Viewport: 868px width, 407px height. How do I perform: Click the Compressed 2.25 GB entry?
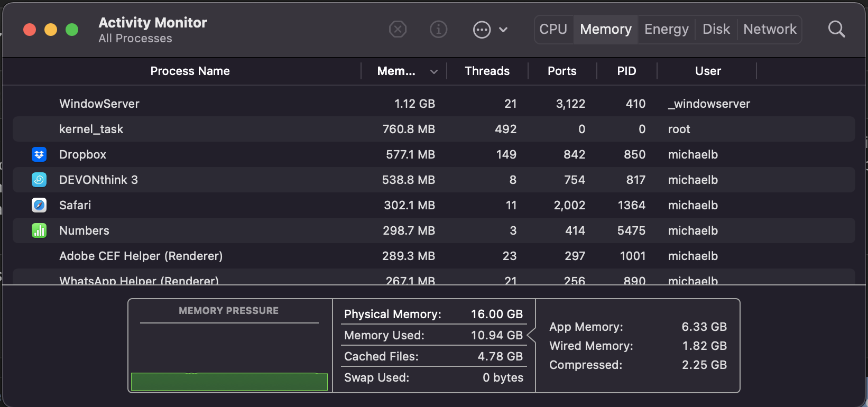pos(638,365)
